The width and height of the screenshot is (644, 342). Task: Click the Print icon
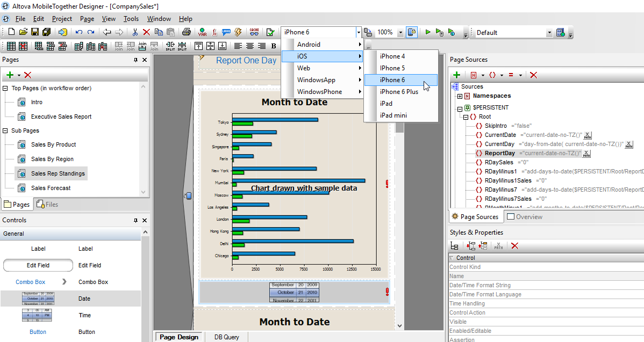(x=187, y=32)
